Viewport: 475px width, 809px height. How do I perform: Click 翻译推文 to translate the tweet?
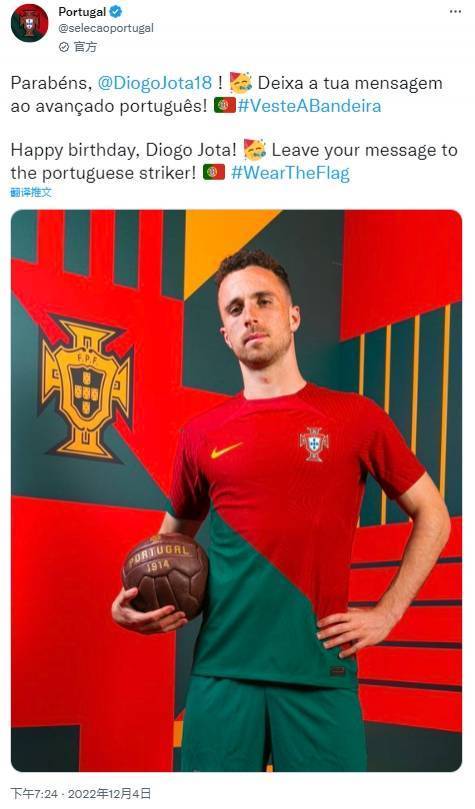pyautogui.click(x=31, y=192)
